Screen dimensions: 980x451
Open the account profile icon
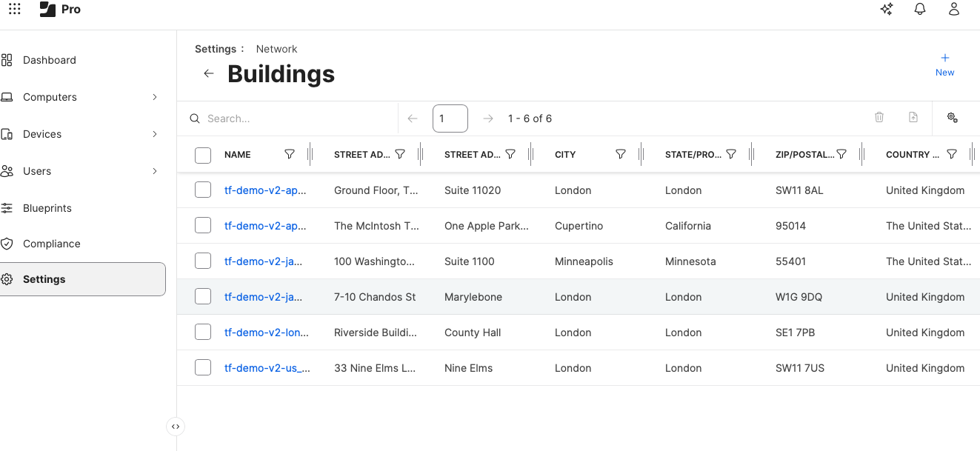(954, 10)
